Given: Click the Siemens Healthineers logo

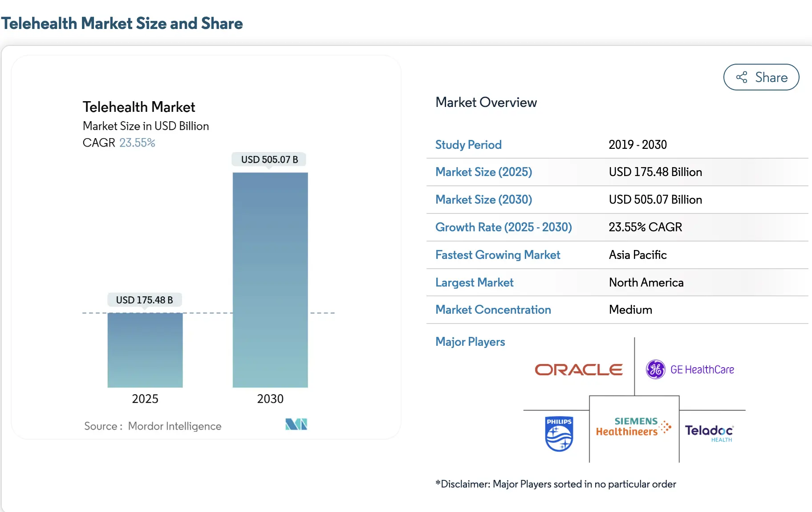Looking at the screenshot, I should pos(632,426).
